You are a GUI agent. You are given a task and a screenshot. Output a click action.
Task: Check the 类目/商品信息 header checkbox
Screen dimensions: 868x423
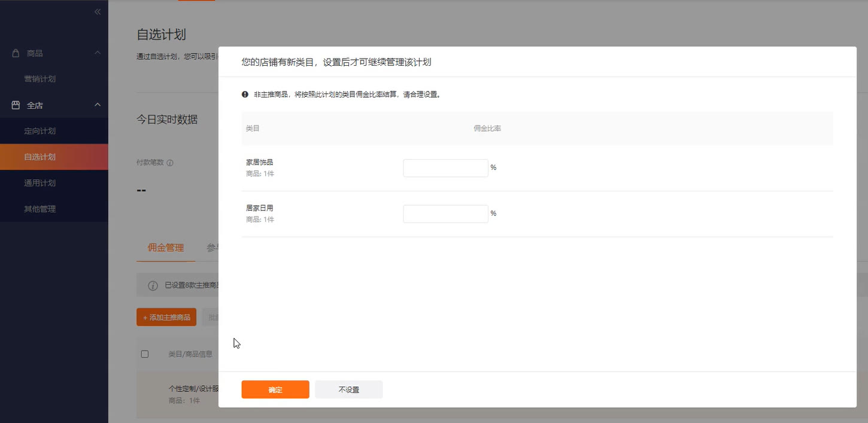click(x=144, y=354)
